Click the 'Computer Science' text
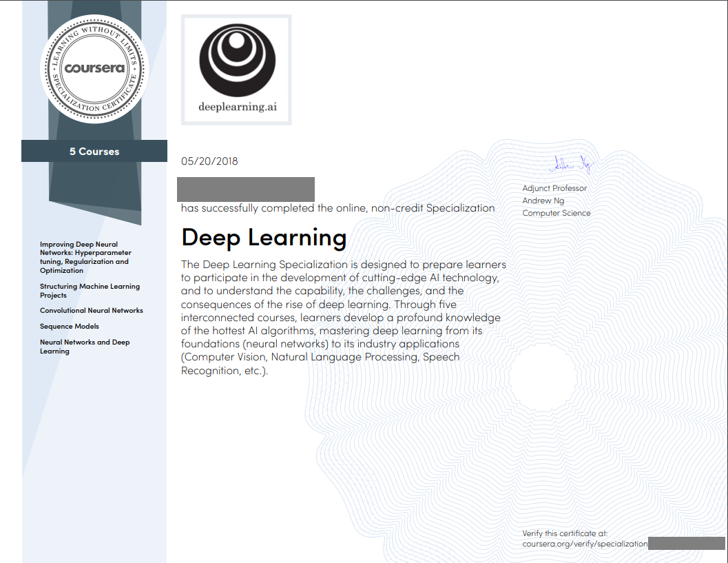Screen dimensions: 728x563 tap(557, 213)
